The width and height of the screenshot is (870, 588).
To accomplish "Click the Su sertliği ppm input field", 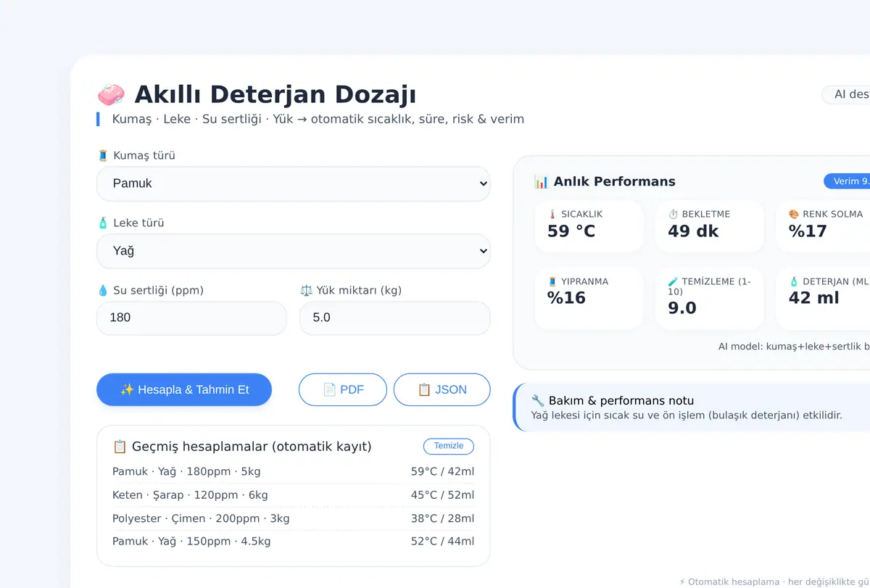I will 191,318.
